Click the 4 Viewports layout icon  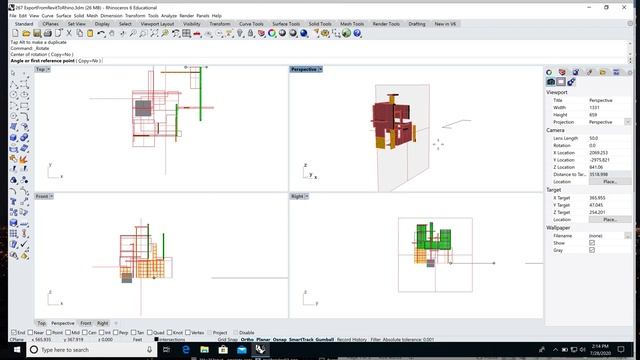(187, 33)
